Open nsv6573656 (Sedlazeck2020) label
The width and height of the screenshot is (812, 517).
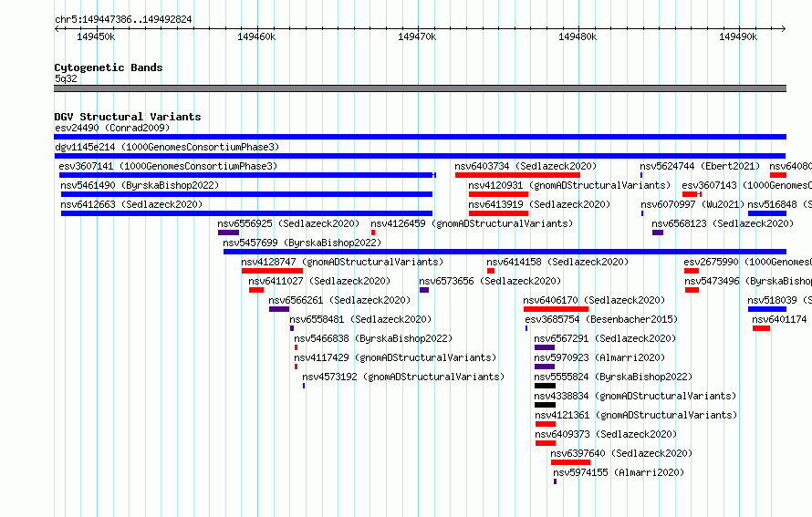point(490,281)
